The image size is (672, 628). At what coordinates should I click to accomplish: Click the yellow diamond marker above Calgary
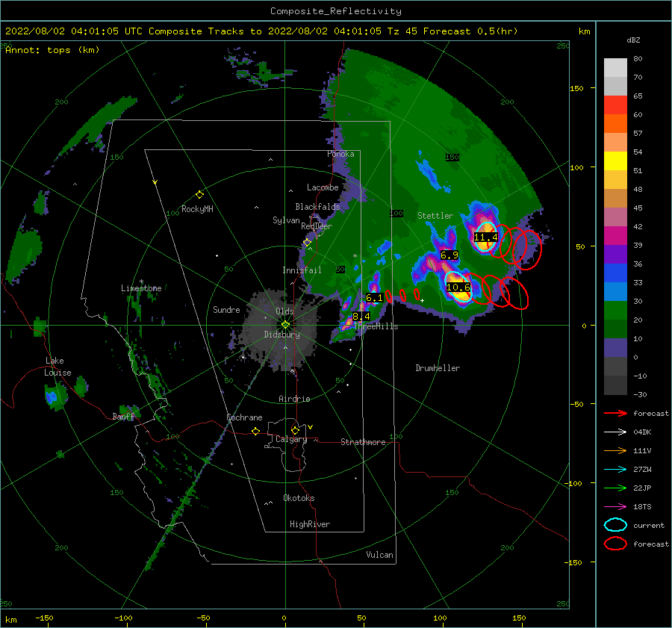[x=295, y=430]
